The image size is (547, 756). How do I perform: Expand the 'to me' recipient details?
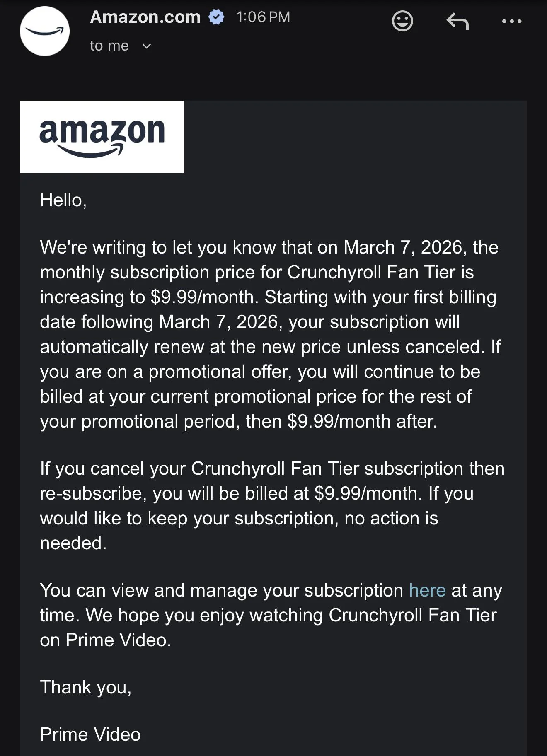[109, 46]
